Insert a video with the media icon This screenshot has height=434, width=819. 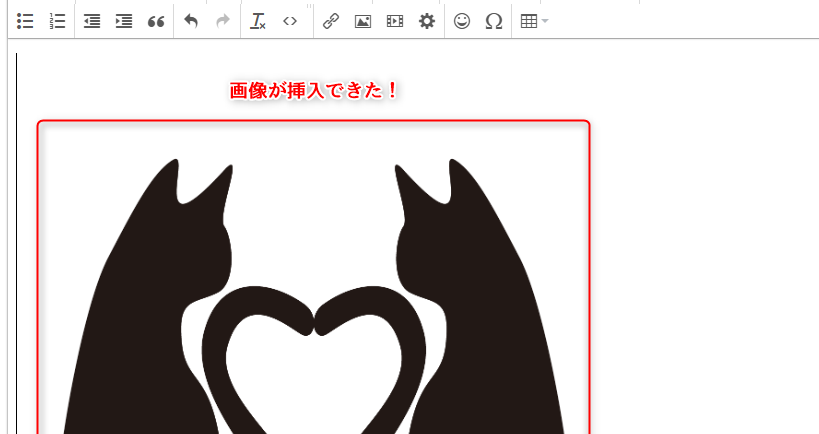(395, 21)
